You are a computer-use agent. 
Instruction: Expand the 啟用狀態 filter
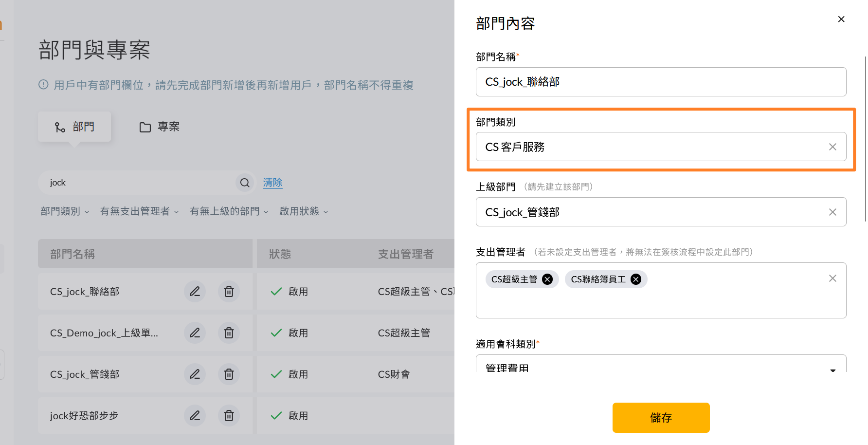304,211
